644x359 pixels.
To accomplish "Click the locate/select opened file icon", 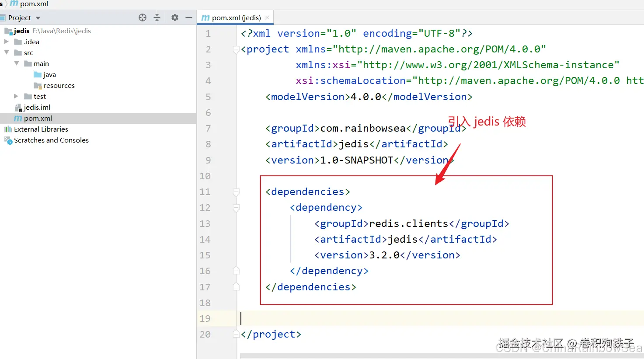I will pyautogui.click(x=143, y=17).
